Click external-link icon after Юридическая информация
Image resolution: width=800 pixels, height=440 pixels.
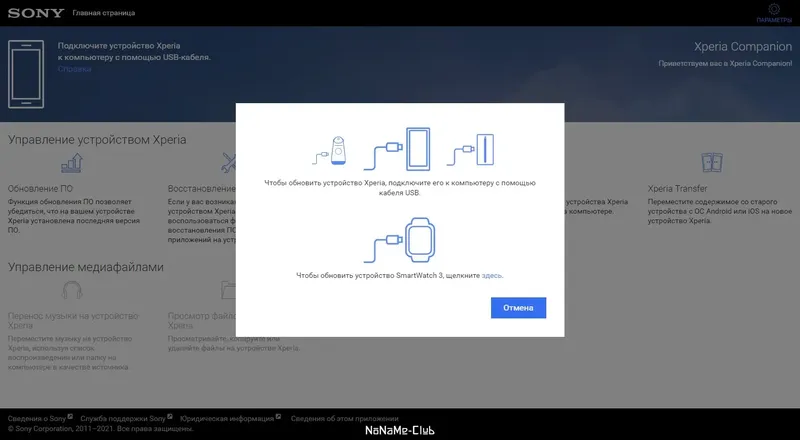pos(279,417)
